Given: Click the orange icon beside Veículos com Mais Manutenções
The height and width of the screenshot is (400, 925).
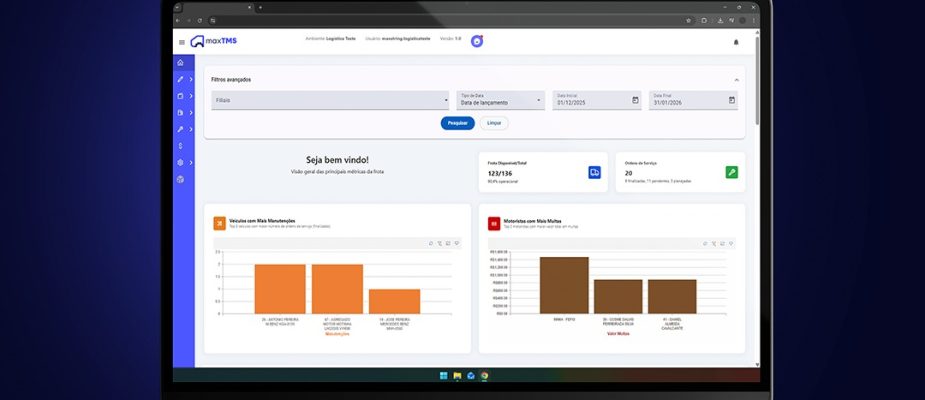Looking at the screenshot, I should (219, 224).
